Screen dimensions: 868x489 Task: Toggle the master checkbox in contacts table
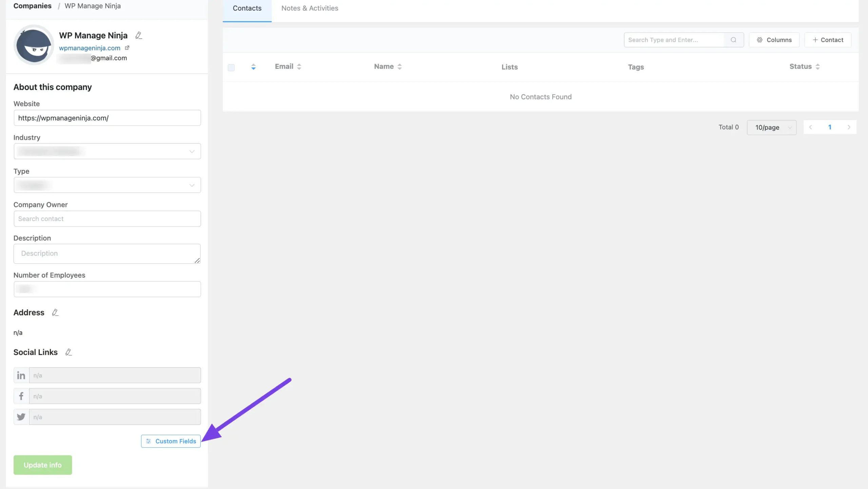(x=231, y=66)
